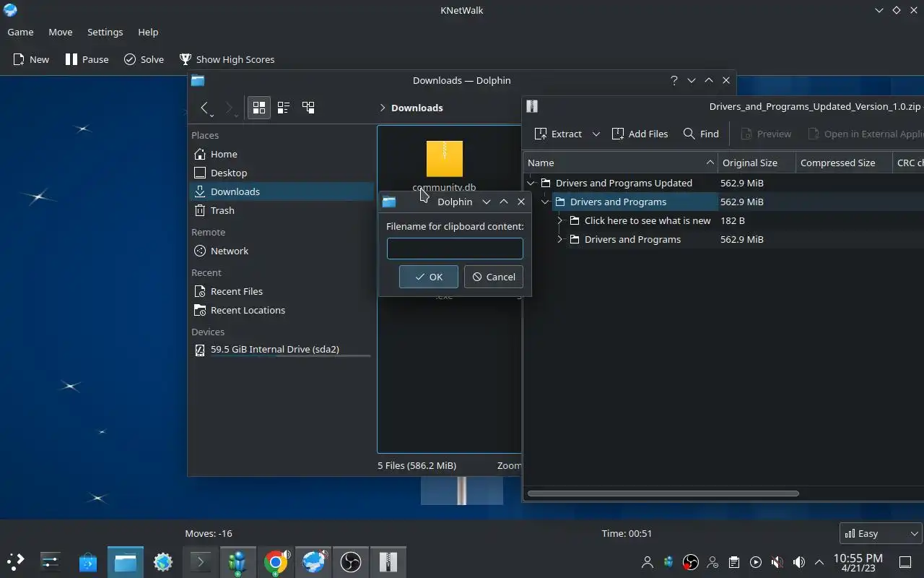Click Add Files in Ark
This screenshot has height=578, width=924.
[640, 134]
